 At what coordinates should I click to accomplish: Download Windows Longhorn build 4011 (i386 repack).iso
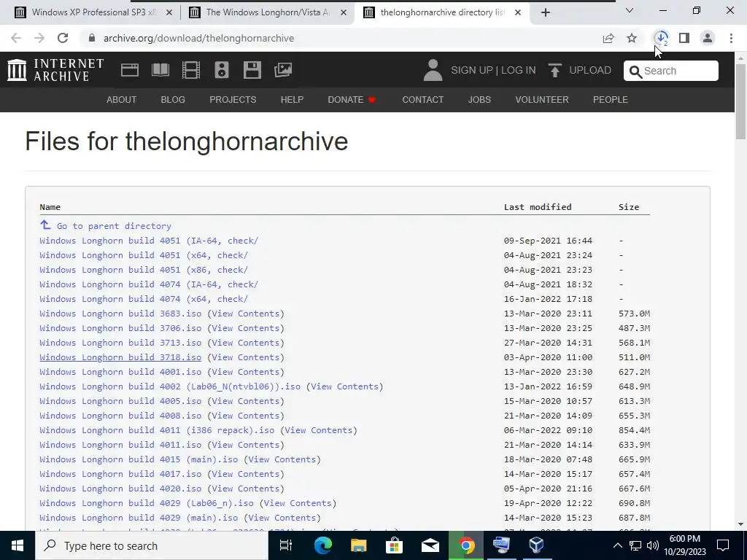click(157, 430)
